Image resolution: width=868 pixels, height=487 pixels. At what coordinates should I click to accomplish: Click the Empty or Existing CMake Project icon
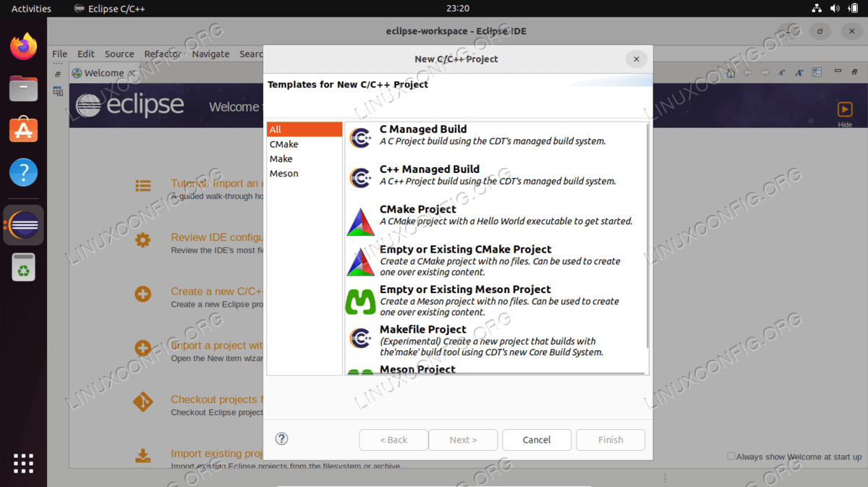[x=360, y=261]
